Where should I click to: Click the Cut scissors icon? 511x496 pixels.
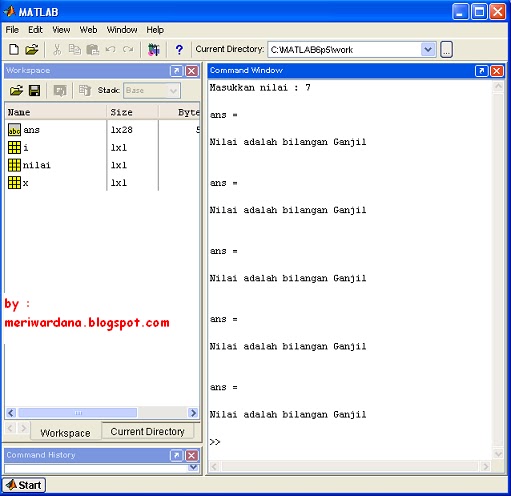(57, 50)
